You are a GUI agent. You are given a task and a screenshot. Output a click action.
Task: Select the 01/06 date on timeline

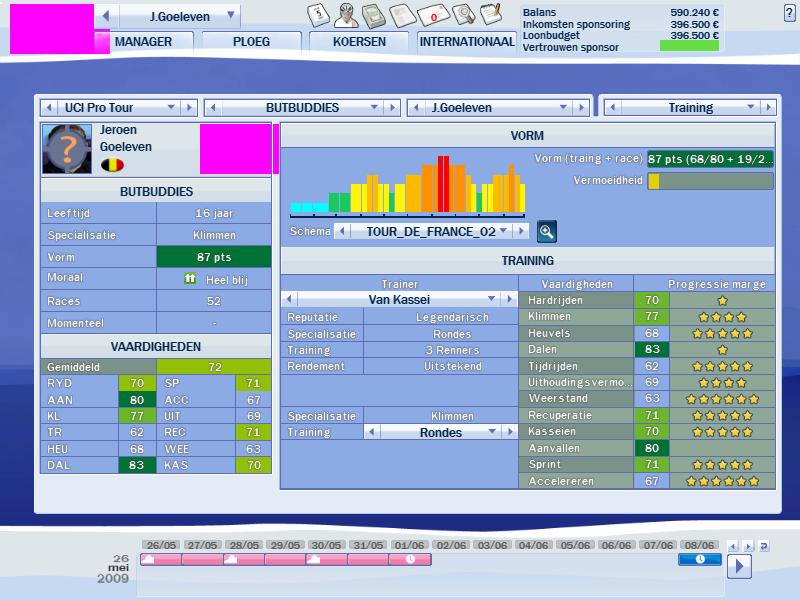[409, 545]
